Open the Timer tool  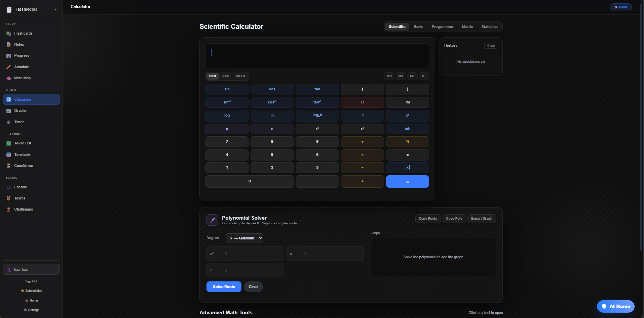click(19, 122)
